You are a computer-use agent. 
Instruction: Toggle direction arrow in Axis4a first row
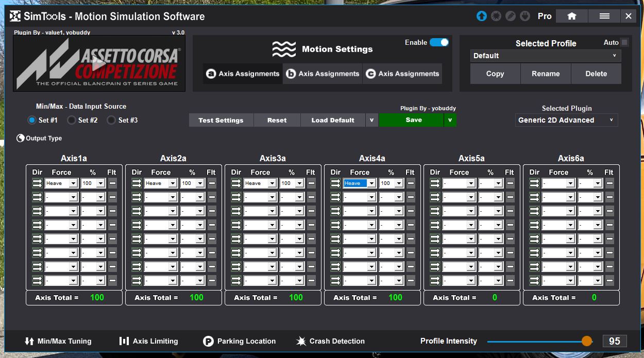pyautogui.click(x=335, y=183)
